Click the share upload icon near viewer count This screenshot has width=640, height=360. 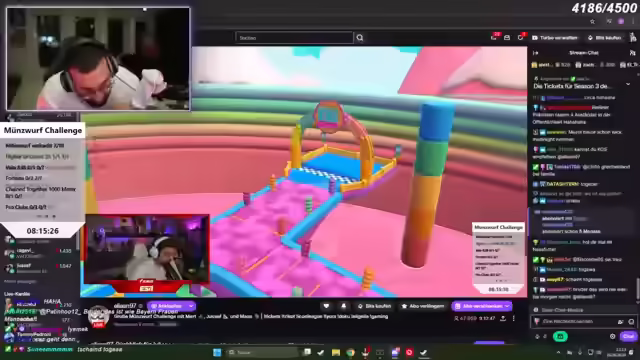point(503,318)
